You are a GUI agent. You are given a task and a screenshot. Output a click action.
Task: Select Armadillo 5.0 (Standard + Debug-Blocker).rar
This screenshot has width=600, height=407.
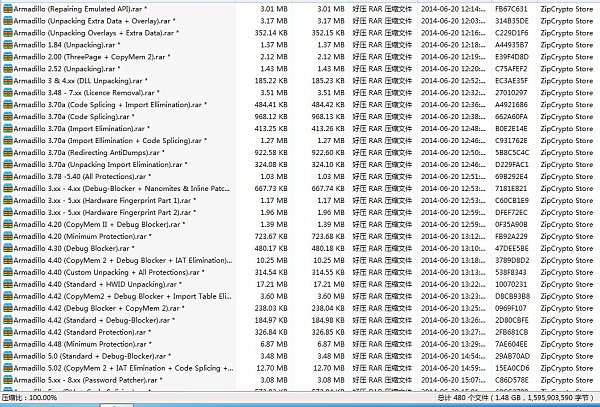92,356
